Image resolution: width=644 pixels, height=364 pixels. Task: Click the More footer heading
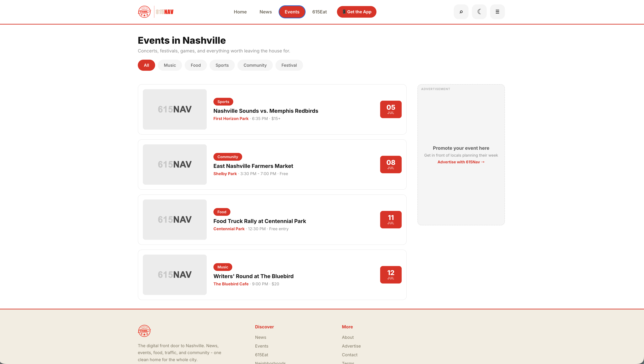tap(347, 327)
